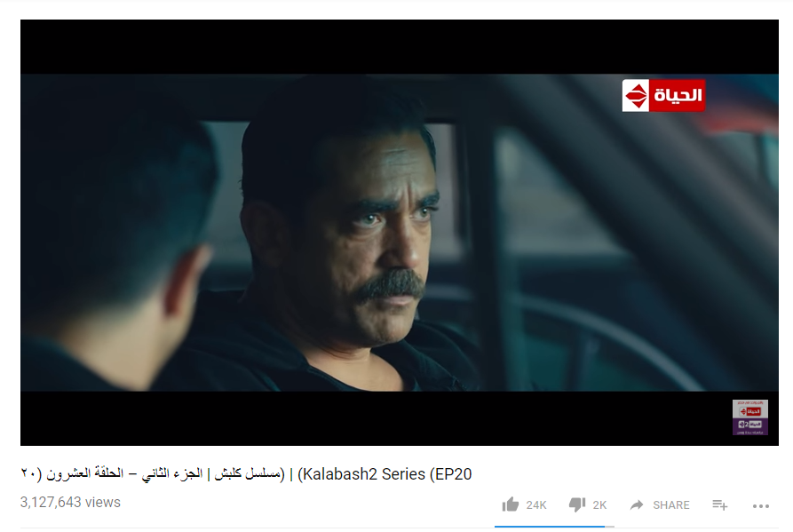Click the Al Hayah channel watermark in the video corner

tap(750, 417)
